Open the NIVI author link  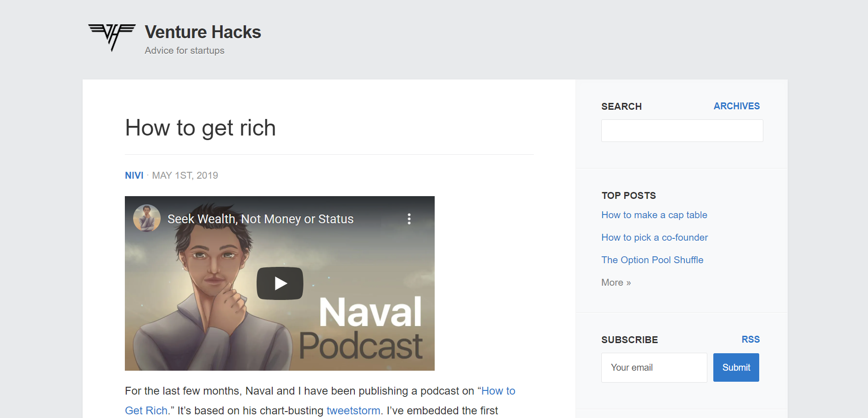coord(134,175)
